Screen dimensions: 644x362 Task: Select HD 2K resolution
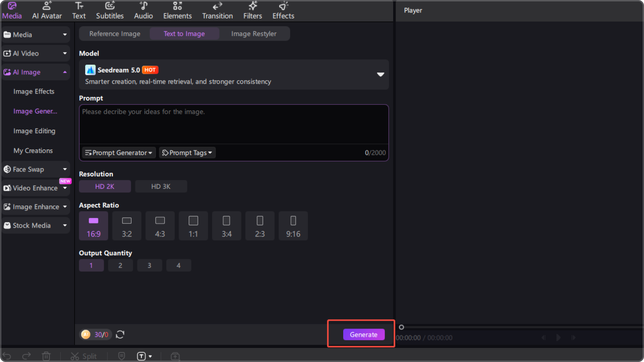[x=105, y=186]
